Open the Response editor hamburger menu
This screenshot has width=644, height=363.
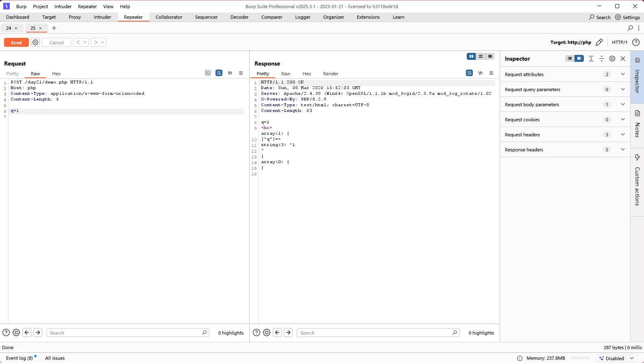[x=492, y=73]
